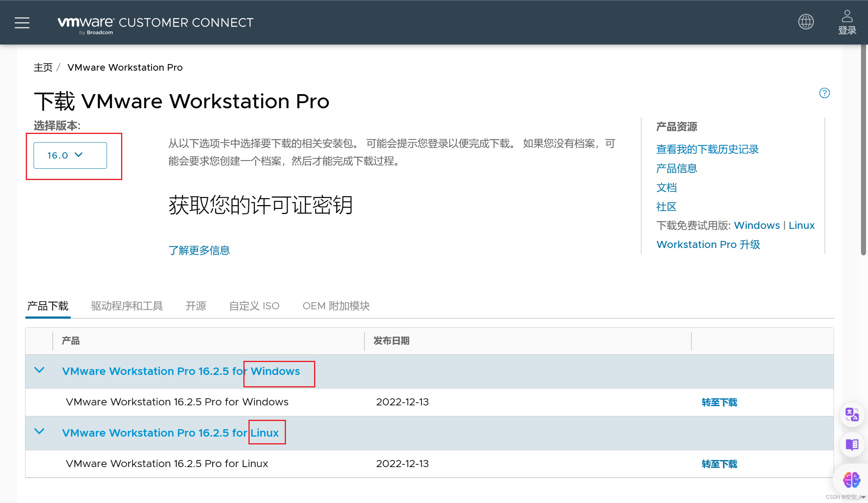868x503 pixels.
Task: Click the 主页 breadcrumb link
Action: [43, 68]
